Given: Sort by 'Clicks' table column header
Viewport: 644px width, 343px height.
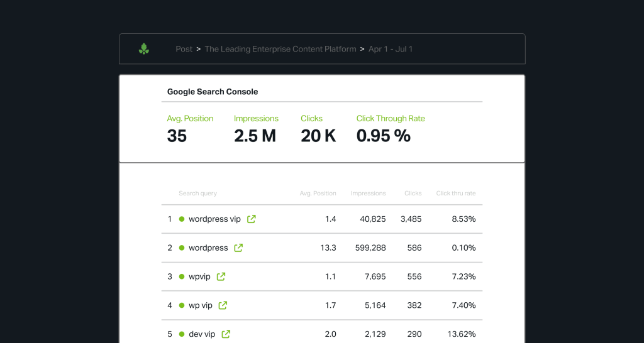Looking at the screenshot, I should pyautogui.click(x=413, y=193).
